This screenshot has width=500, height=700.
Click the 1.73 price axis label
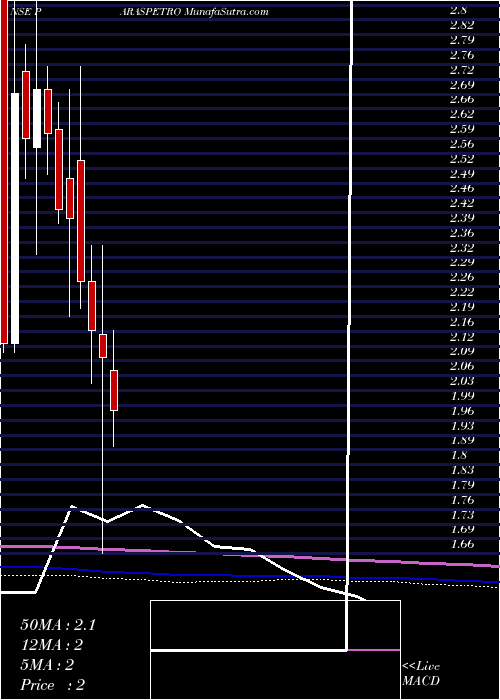click(462, 514)
